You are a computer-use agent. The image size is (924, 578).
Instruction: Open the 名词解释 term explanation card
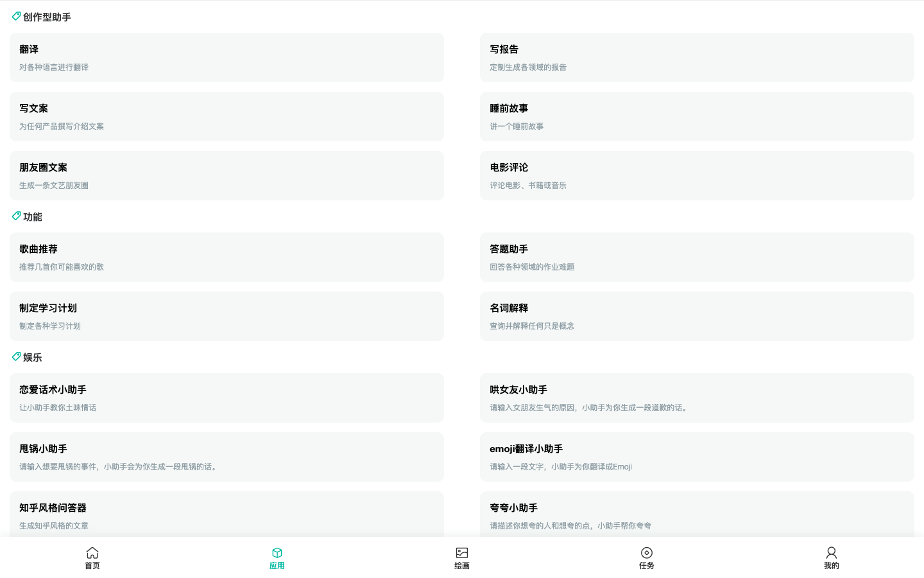(x=697, y=317)
